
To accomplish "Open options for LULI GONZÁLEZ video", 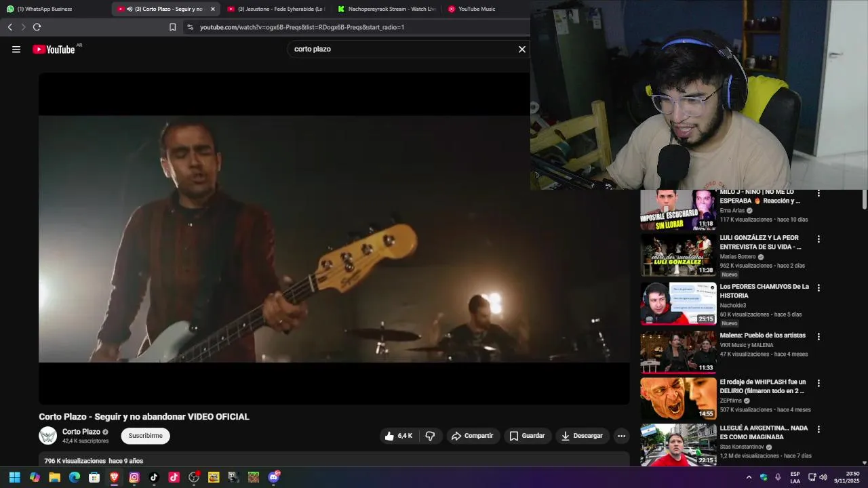I will pyautogui.click(x=818, y=239).
